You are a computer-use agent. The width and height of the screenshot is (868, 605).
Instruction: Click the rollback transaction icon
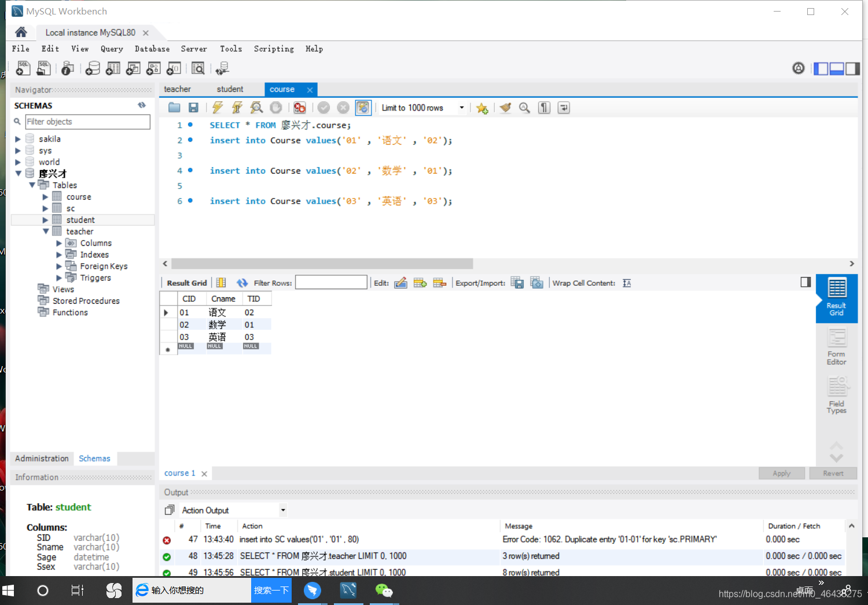pyautogui.click(x=343, y=108)
